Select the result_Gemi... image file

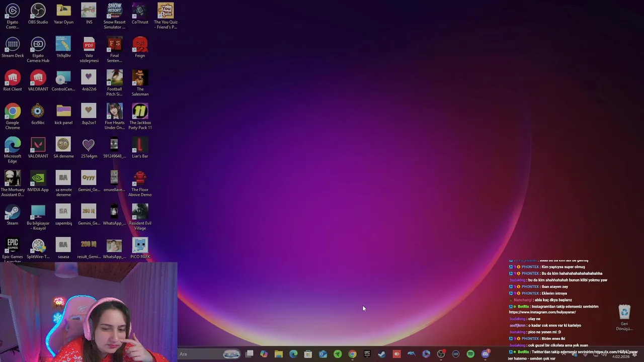point(89,249)
